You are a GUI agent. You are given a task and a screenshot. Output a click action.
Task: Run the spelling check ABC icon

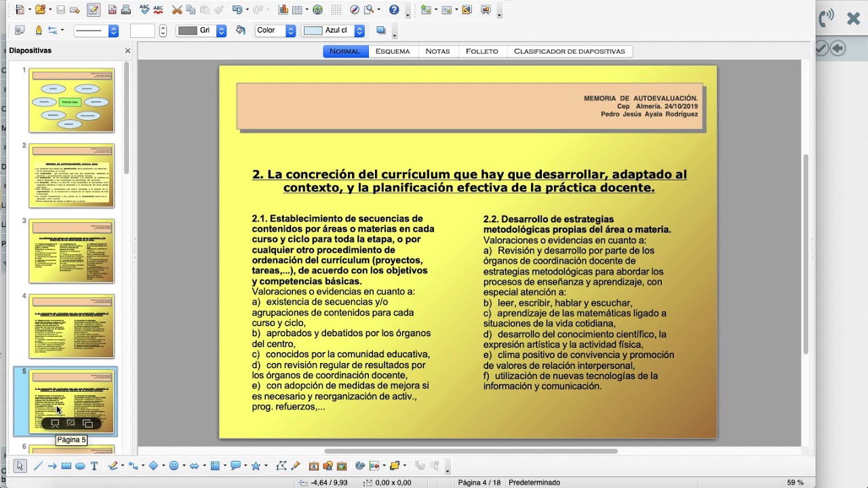click(144, 9)
